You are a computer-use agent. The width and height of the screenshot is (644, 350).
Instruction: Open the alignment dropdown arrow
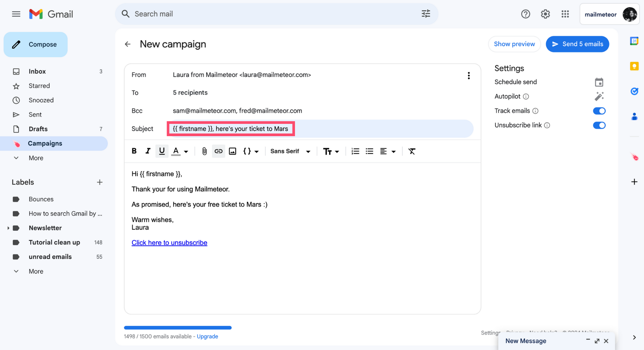394,152
